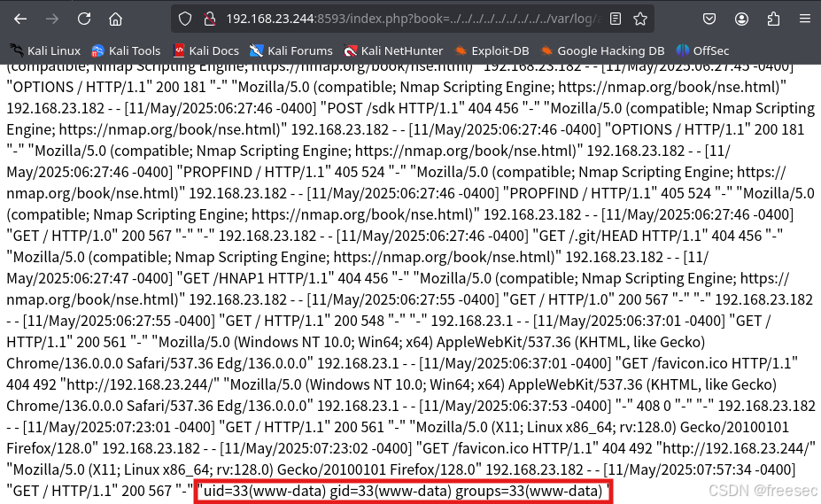This screenshot has width=821, height=504.
Task: Click the "GET /HNAP1 HTTP/1.1" log text
Action: pos(256,278)
